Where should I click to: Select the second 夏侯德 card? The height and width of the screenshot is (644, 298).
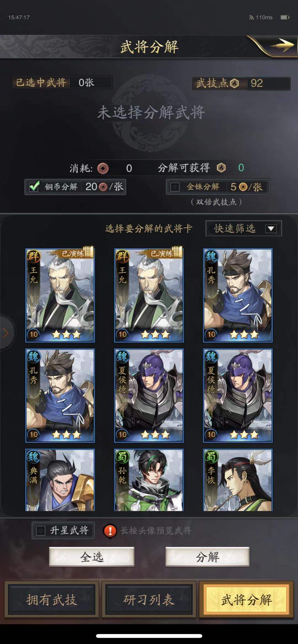point(238,396)
